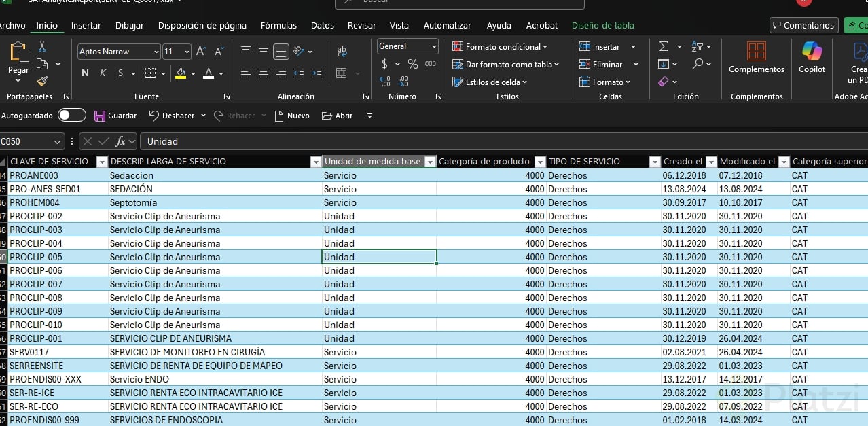868x426 pixels.
Task: Apply bold formatting with the N button
Action: [x=85, y=73]
